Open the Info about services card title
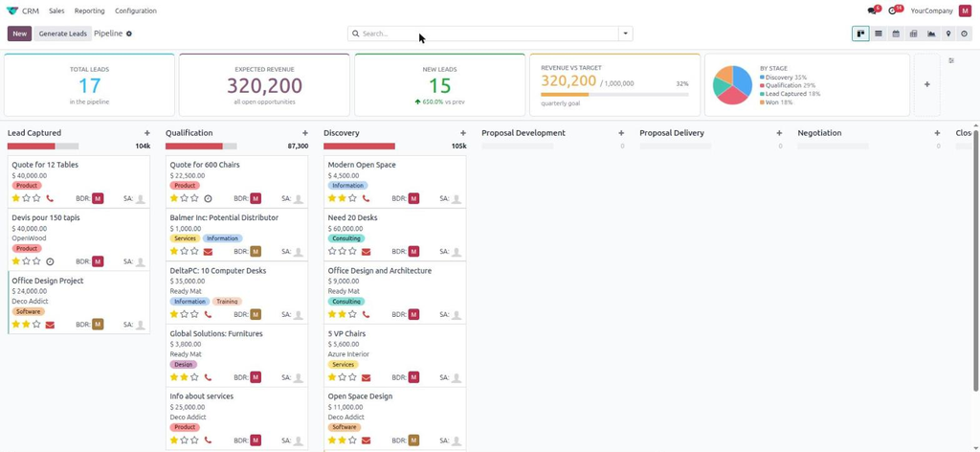The height and width of the screenshot is (452, 980). pos(201,396)
